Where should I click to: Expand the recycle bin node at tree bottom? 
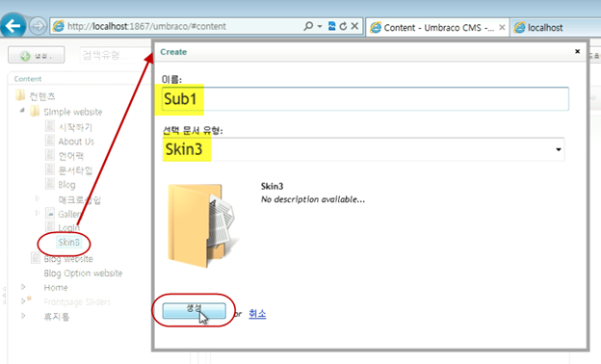click(x=23, y=316)
